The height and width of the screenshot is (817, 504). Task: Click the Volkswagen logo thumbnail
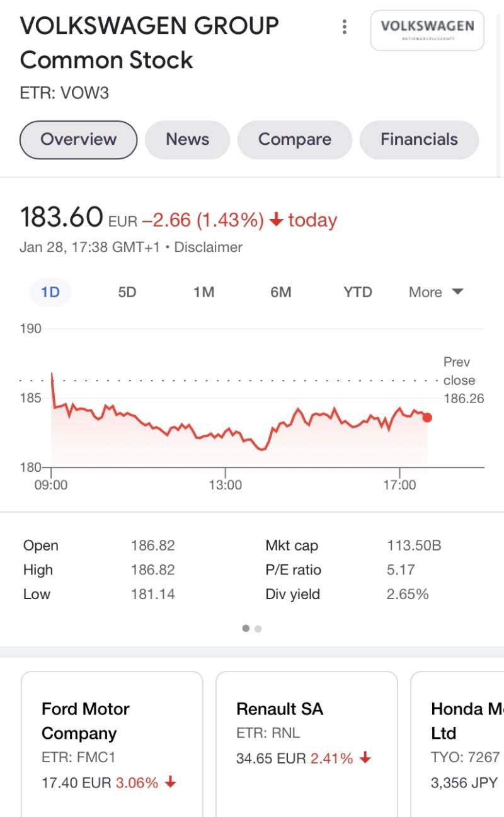coord(427,30)
